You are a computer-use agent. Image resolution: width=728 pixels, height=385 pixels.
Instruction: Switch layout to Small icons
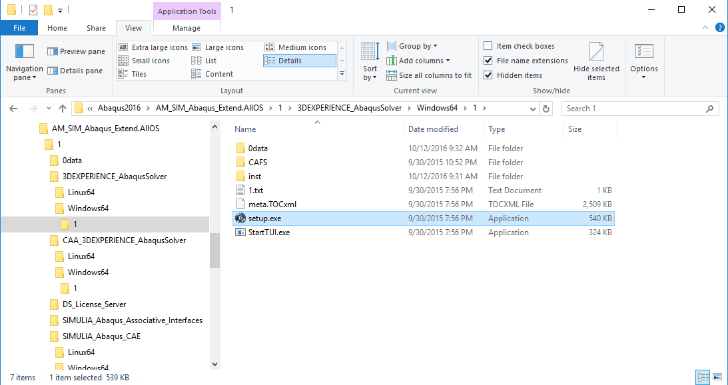(x=144, y=61)
